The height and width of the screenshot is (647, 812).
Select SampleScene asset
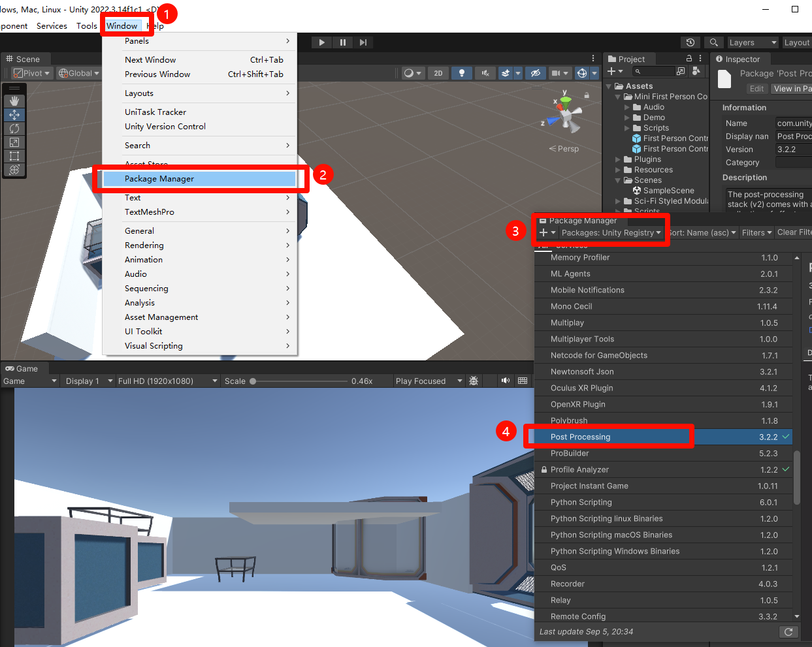tap(663, 191)
